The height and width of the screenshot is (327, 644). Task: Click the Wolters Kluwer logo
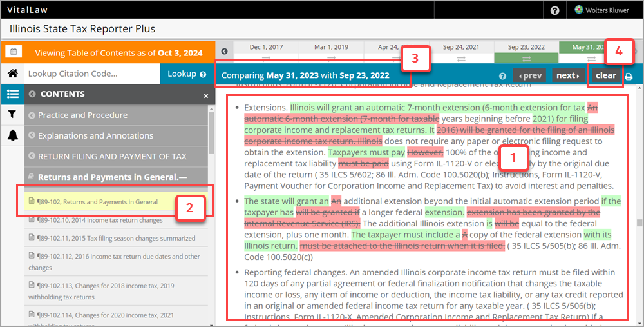tap(602, 10)
